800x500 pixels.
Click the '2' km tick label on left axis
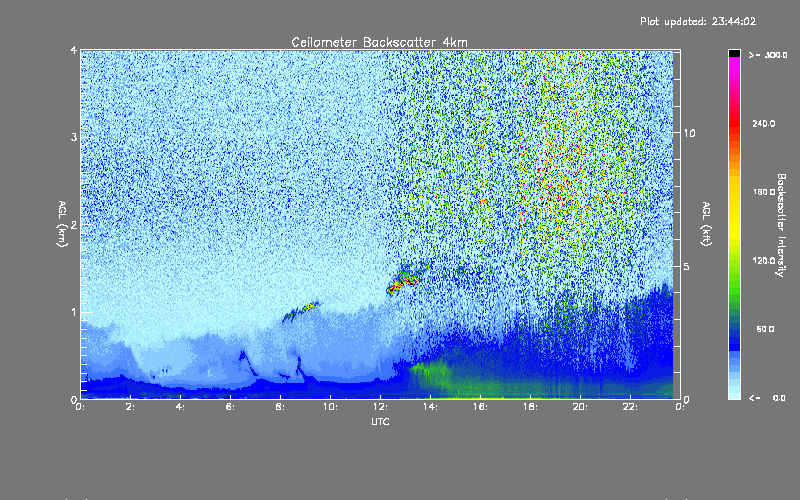coord(74,224)
